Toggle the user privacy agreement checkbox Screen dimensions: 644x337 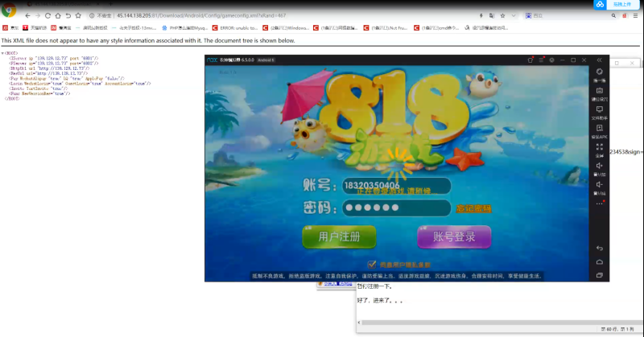click(x=372, y=265)
